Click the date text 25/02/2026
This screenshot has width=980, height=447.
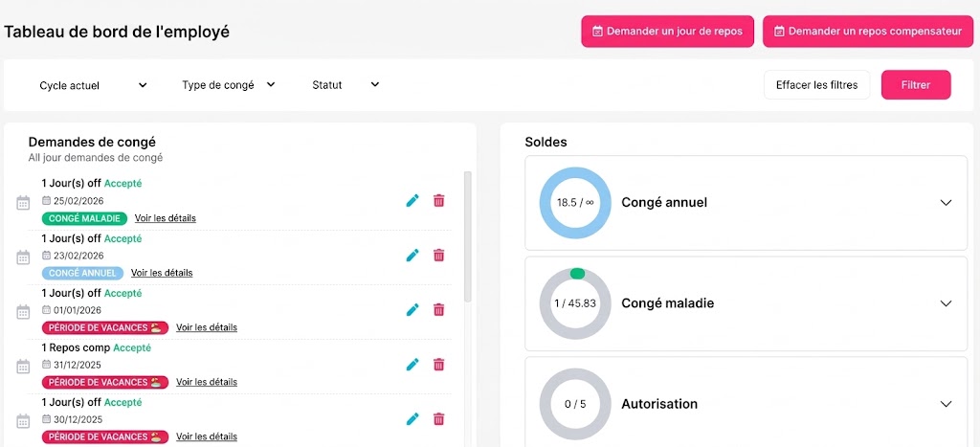[x=78, y=201]
